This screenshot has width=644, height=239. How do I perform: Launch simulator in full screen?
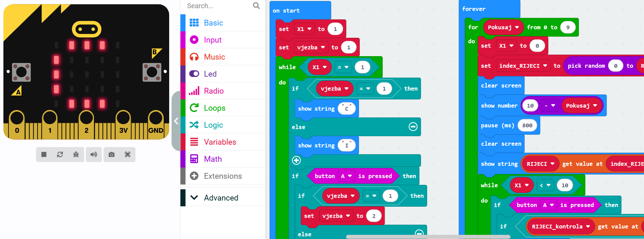(128, 155)
